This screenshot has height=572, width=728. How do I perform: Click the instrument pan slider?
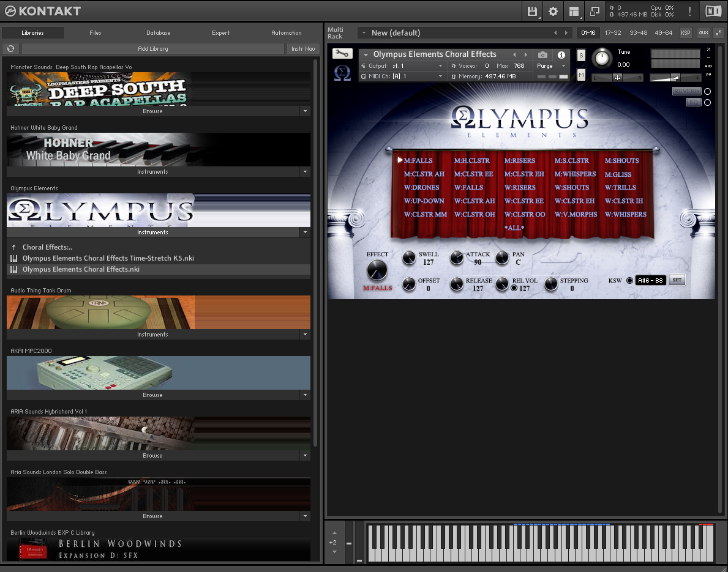coord(618,78)
